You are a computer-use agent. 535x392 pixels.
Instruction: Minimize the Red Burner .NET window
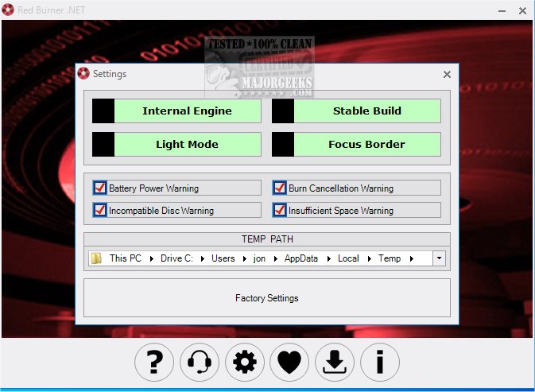point(502,10)
